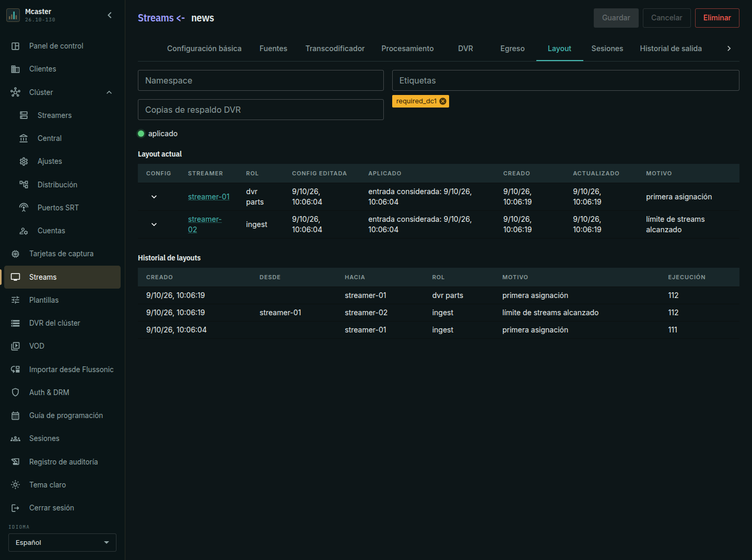This screenshot has width=752, height=560.
Task: Expand config for streamer-02 row
Action: click(x=154, y=224)
